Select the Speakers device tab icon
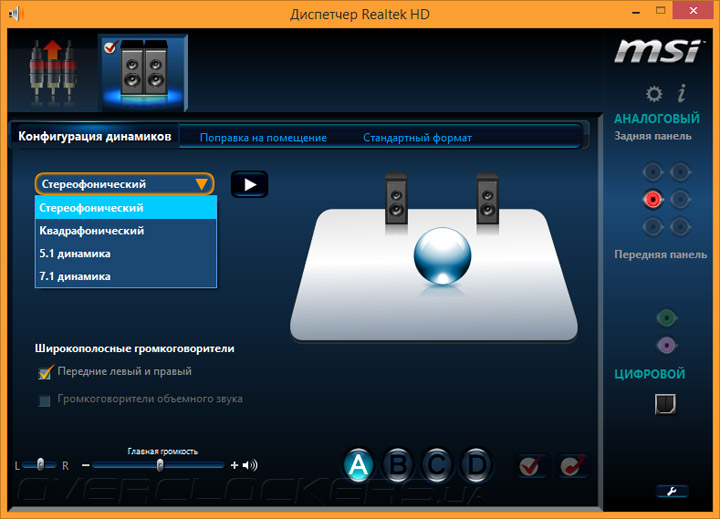The height and width of the screenshot is (519, 720). pyautogui.click(x=145, y=72)
